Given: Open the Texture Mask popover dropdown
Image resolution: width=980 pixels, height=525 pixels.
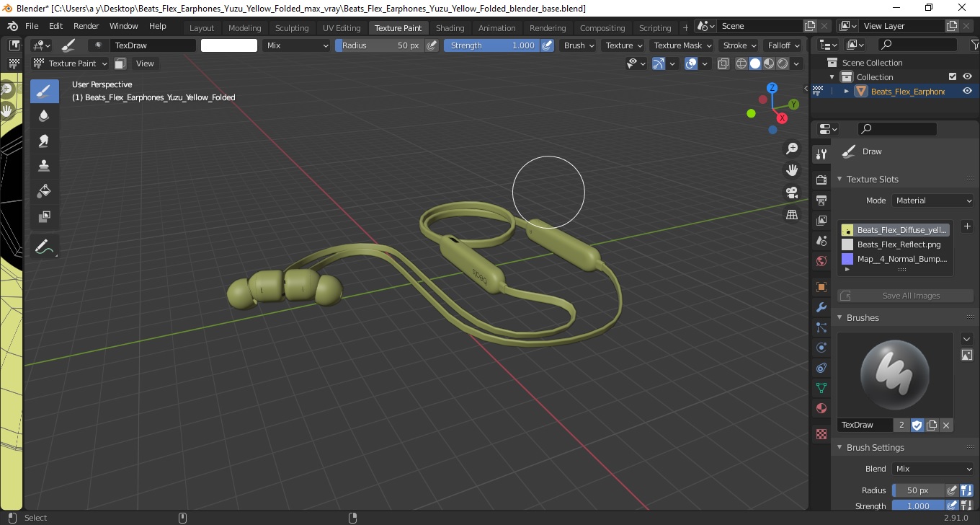Looking at the screenshot, I should pyautogui.click(x=682, y=45).
